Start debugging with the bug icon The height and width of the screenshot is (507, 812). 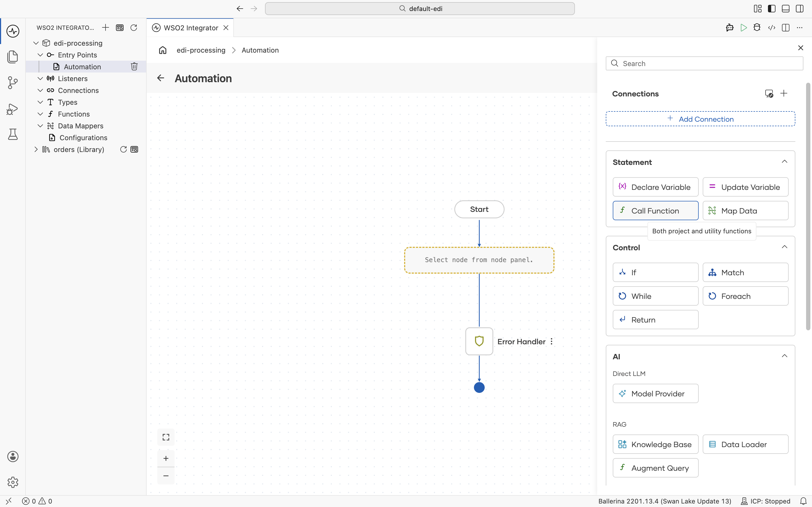pos(757,27)
